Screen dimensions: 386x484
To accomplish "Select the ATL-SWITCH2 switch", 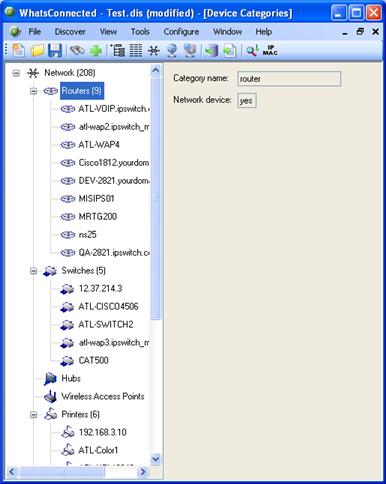I will tap(106, 325).
